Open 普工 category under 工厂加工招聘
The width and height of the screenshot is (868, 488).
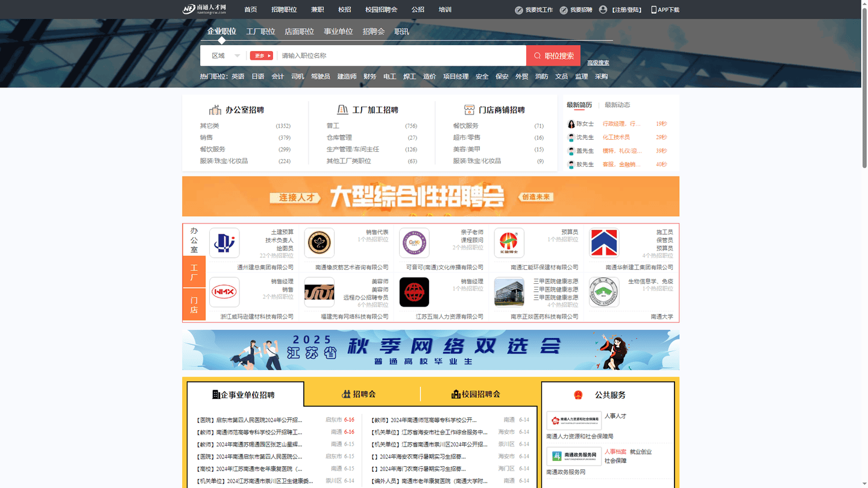[333, 126]
